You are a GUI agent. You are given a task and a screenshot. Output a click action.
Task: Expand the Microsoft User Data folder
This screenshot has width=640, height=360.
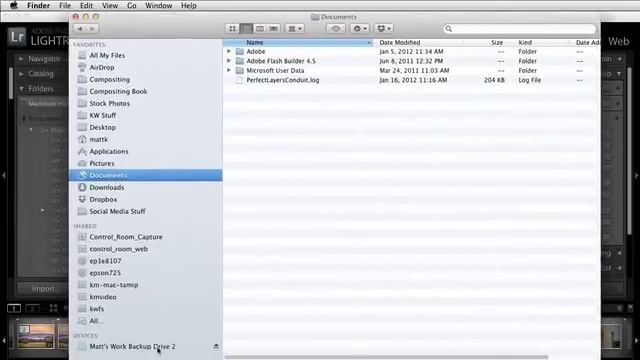coord(229,70)
